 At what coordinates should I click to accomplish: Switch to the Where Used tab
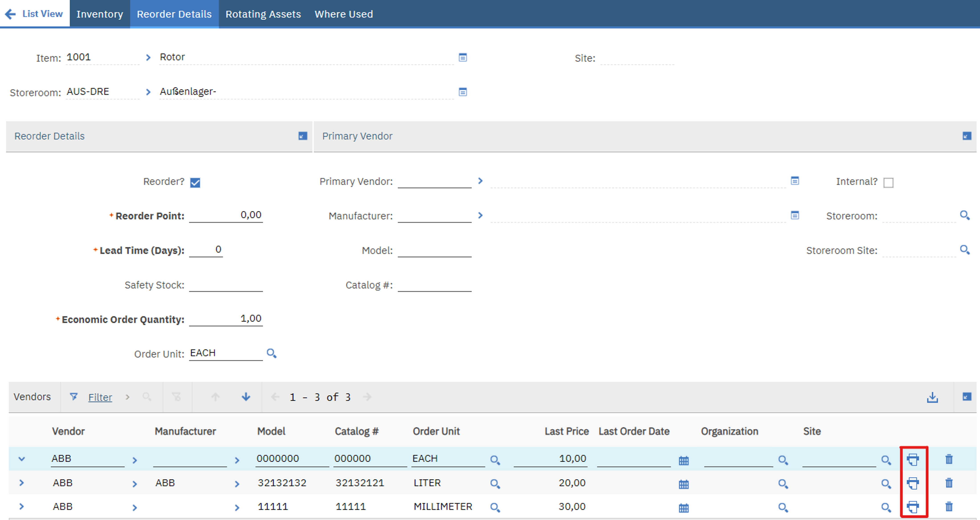(x=343, y=14)
